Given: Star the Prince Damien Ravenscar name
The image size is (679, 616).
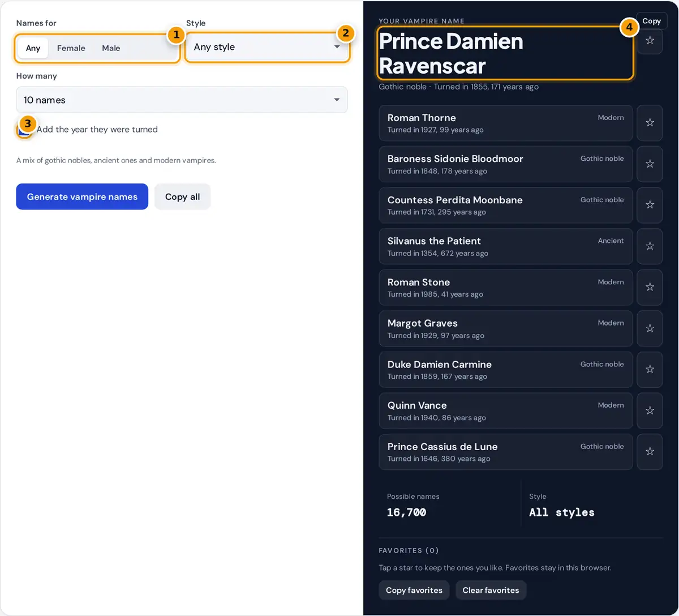Looking at the screenshot, I should click(x=650, y=41).
